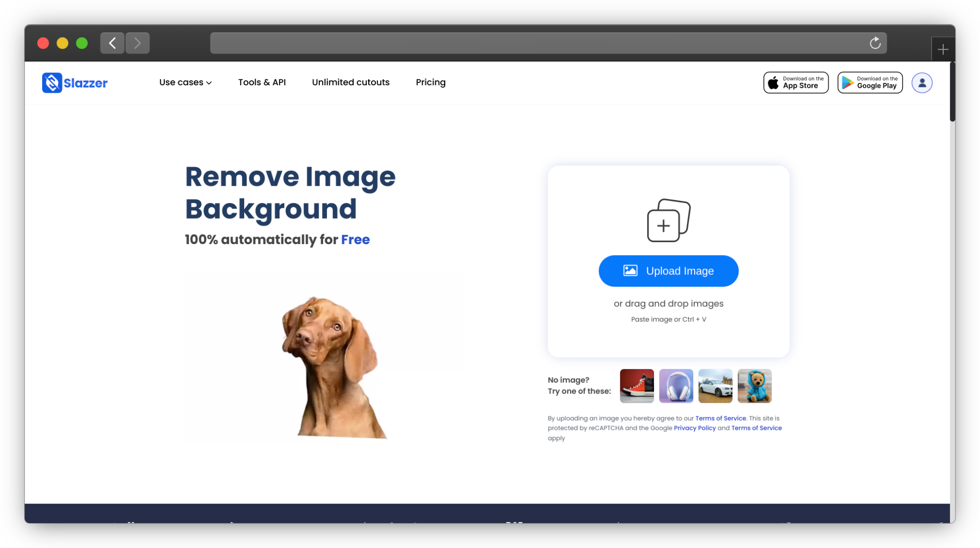Click the teddy bear sample image icon
Screen dimensions: 980x548
pos(754,386)
